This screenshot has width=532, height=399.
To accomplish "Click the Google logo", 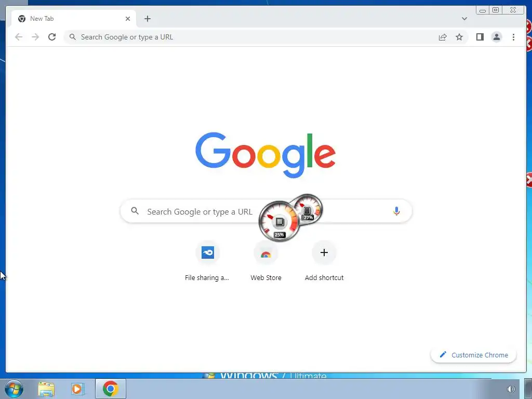I will 265,155.
